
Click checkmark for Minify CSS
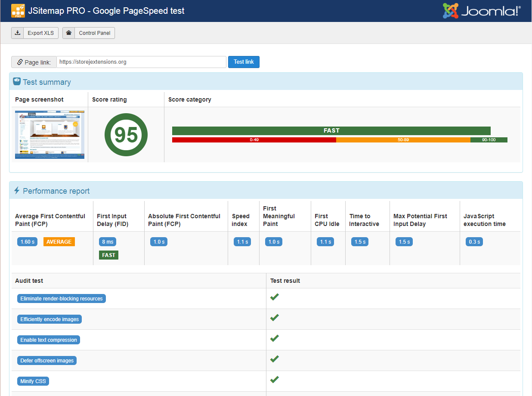pos(275,380)
